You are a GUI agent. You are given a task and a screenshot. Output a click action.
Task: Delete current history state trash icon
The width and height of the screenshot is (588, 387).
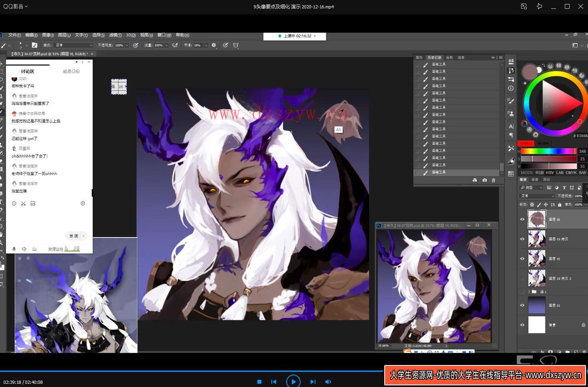tap(494, 180)
